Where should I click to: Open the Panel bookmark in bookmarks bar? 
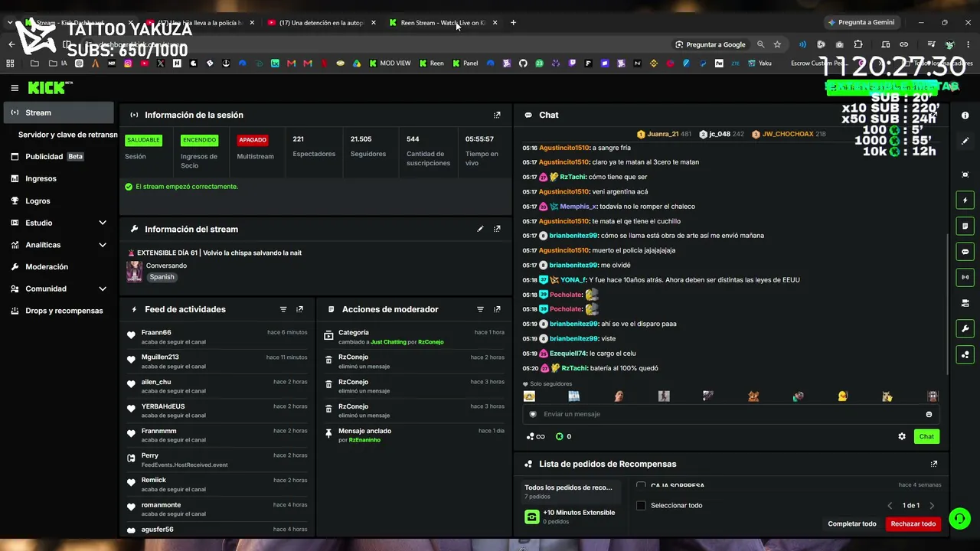coord(465,64)
